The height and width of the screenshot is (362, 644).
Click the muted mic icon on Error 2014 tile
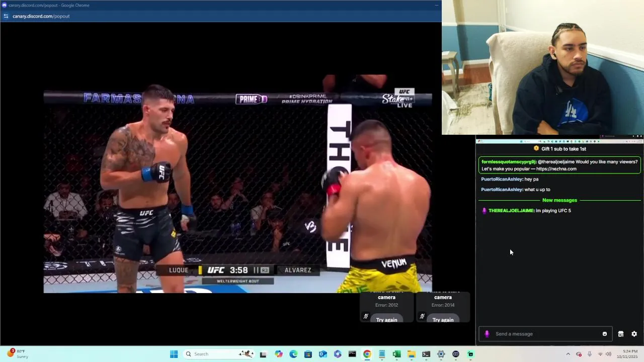click(422, 316)
